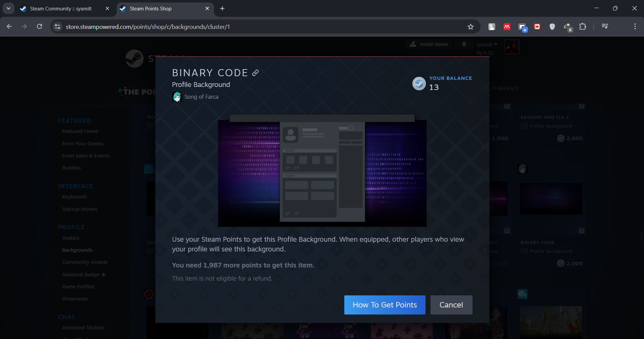This screenshot has width=644, height=339.
Task: Open Featured Home in sidebar
Action: (x=80, y=131)
